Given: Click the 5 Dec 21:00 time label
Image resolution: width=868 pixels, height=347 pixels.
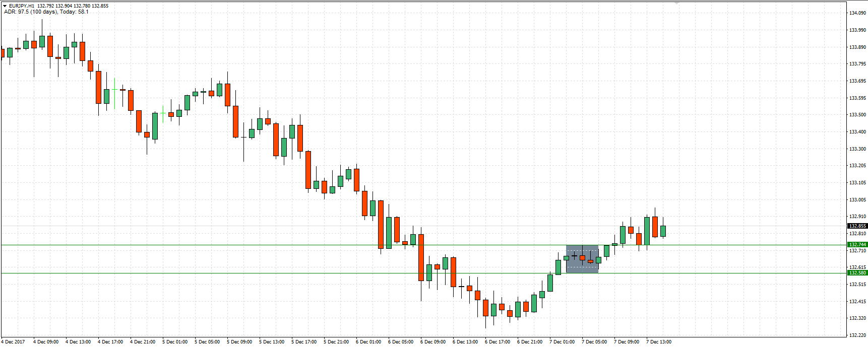Looking at the screenshot, I should point(336,342).
